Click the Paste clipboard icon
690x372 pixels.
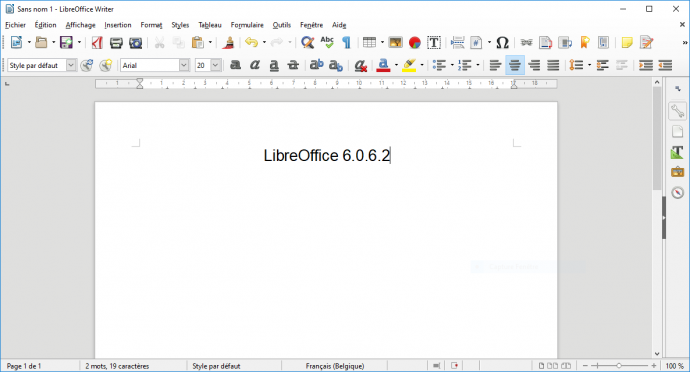click(x=198, y=43)
